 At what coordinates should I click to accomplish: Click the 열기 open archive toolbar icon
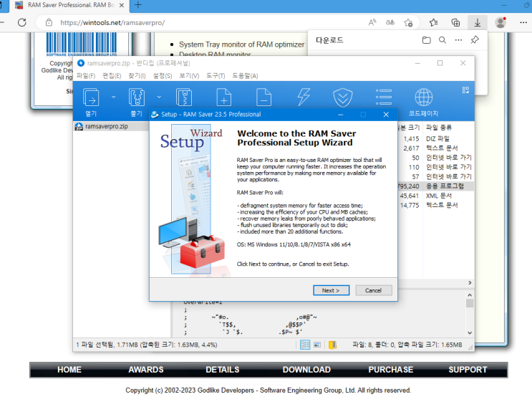point(91,97)
